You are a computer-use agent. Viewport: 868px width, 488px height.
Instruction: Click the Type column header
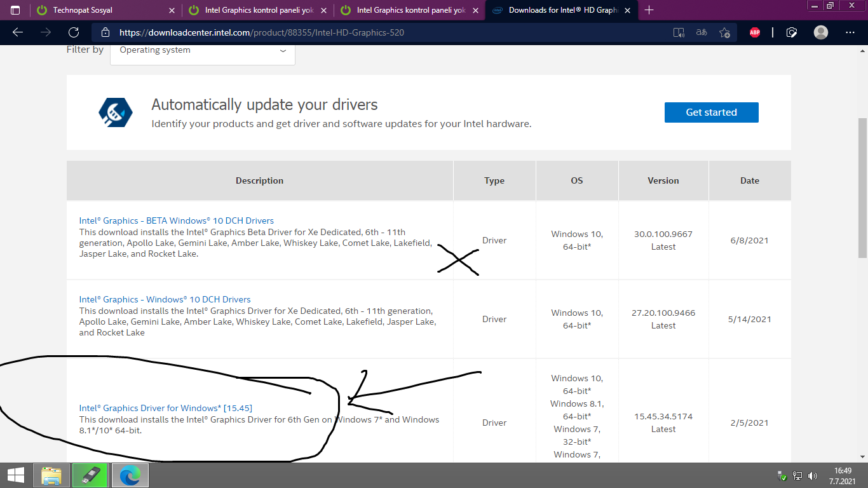pyautogui.click(x=494, y=180)
